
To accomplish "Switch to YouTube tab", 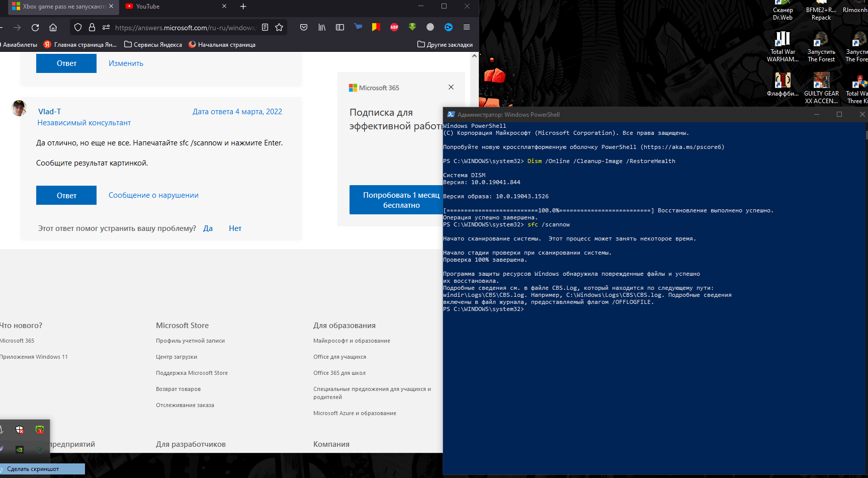I will [171, 6].
